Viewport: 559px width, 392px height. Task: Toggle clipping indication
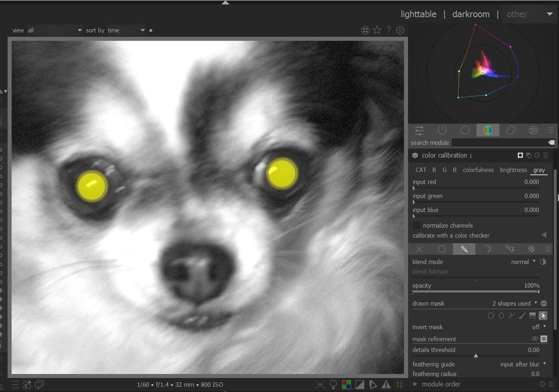[360, 385]
